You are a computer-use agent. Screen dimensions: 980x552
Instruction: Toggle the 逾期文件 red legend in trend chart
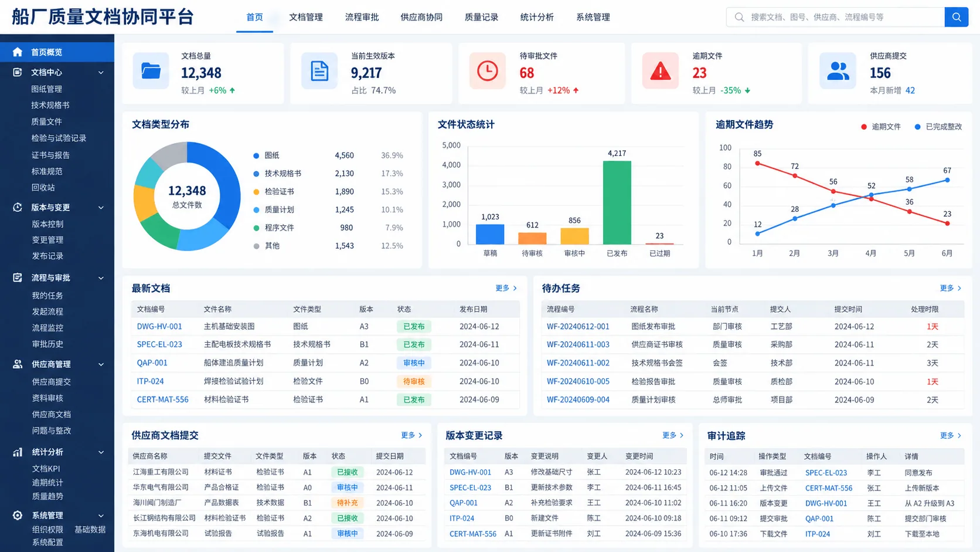[x=880, y=127]
